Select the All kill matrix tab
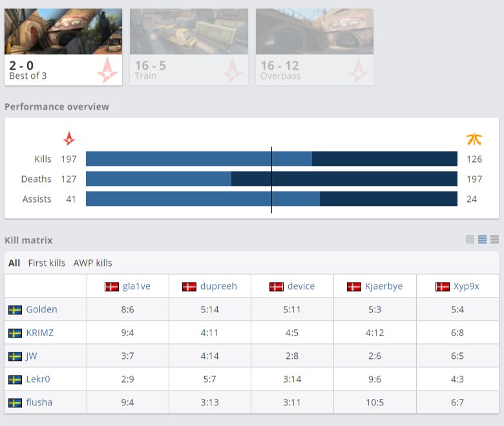Viewport: 504px width, 426px height. click(x=14, y=263)
